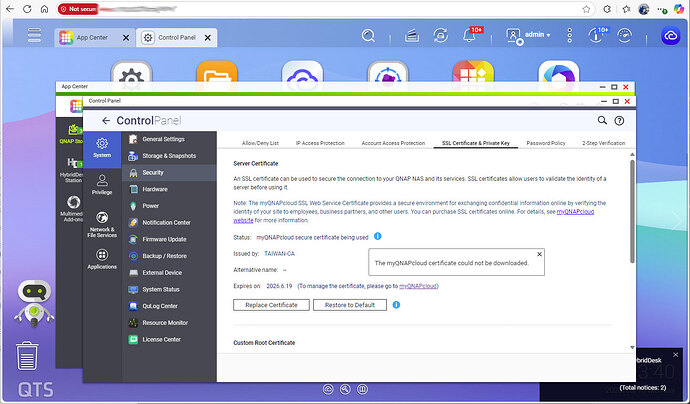Click the Restore to Default button

349,304
